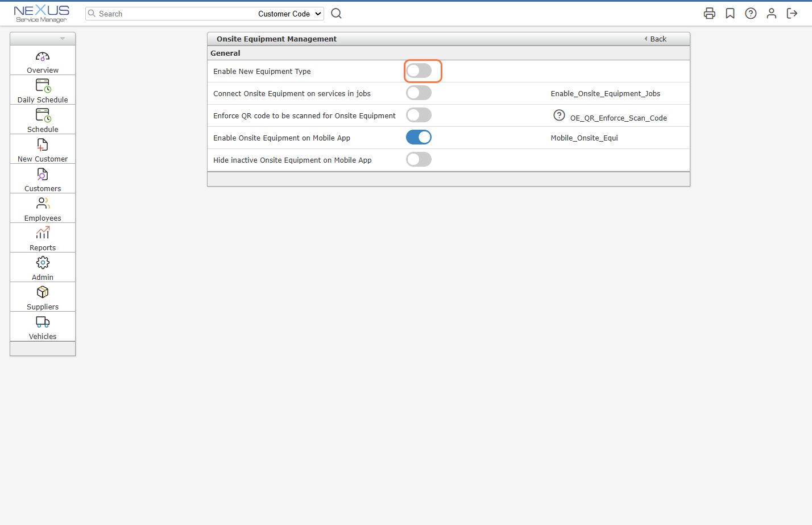Open the Suppliers box icon
Image resolution: width=812 pixels, height=525 pixels.
click(x=43, y=292)
